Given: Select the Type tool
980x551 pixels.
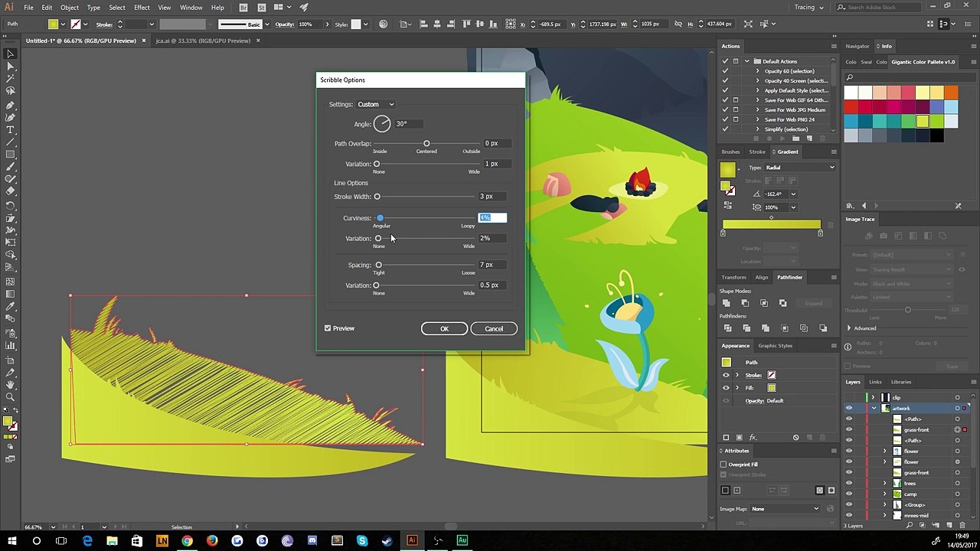Looking at the screenshot, I should pyautogui.click(x=11, y=130).
